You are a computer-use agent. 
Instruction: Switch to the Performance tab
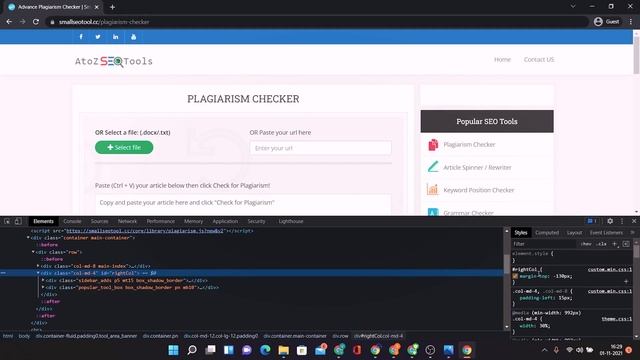160,221
